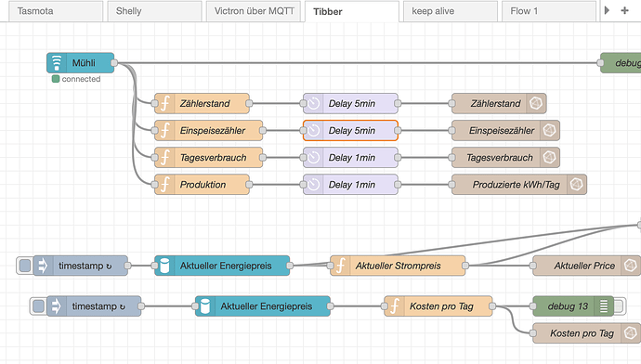
Task: Click the Mühli wifi node icon
Action: 57,63
